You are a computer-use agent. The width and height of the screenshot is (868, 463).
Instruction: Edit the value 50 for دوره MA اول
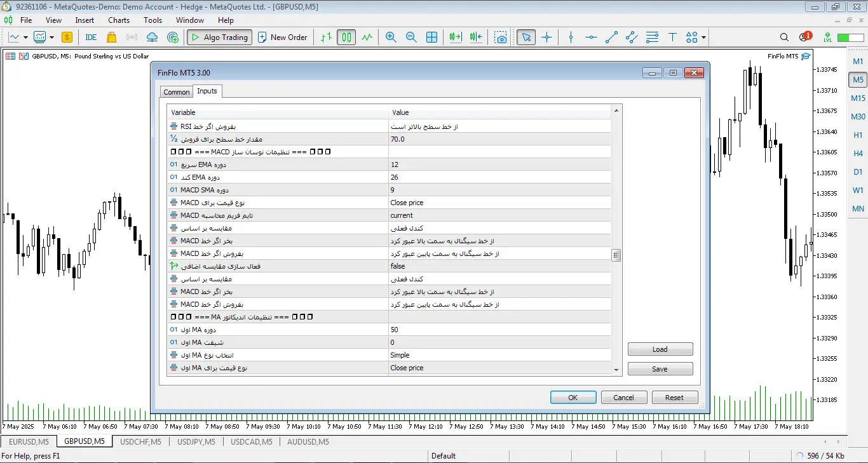pos(499,330)
